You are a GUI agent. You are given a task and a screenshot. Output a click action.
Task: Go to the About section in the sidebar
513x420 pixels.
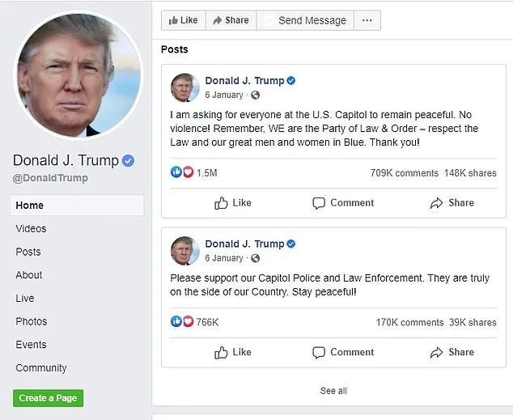coord(29,274)
